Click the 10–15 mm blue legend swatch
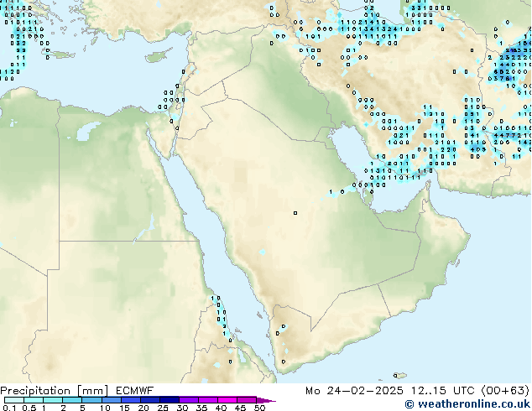The width and height of the screenshot is (532, 411). coord(111,400)
